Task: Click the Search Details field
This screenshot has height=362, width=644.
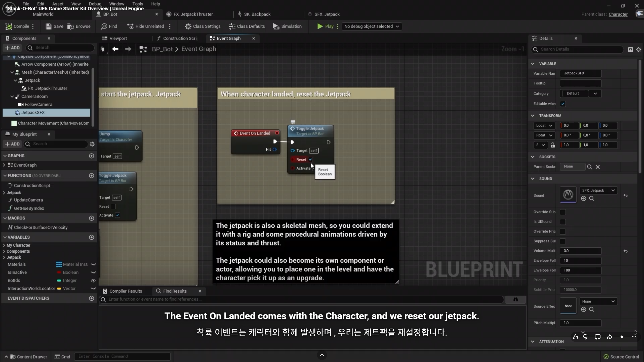Action: pos(577,50)
